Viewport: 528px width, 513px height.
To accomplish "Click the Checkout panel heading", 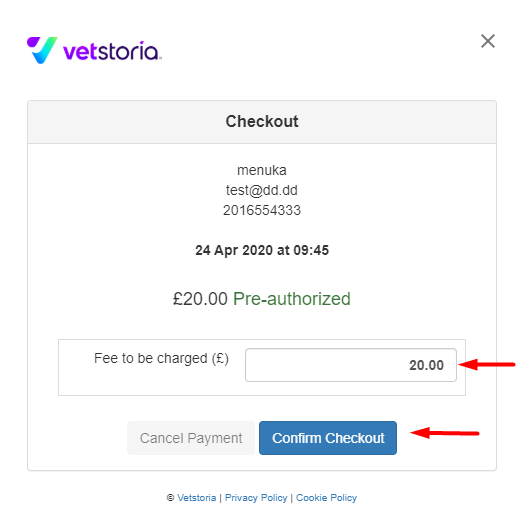I will click(x=262, y=121).
